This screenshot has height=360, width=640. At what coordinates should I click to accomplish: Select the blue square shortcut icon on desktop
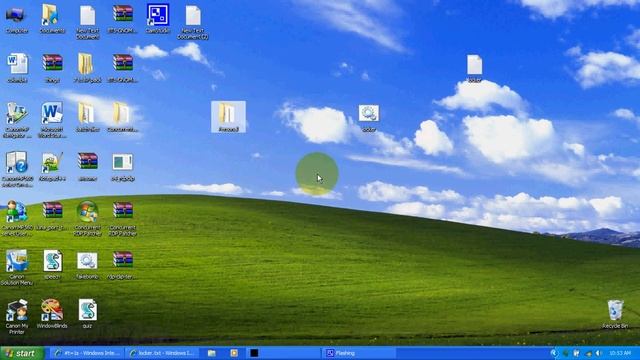158,19
